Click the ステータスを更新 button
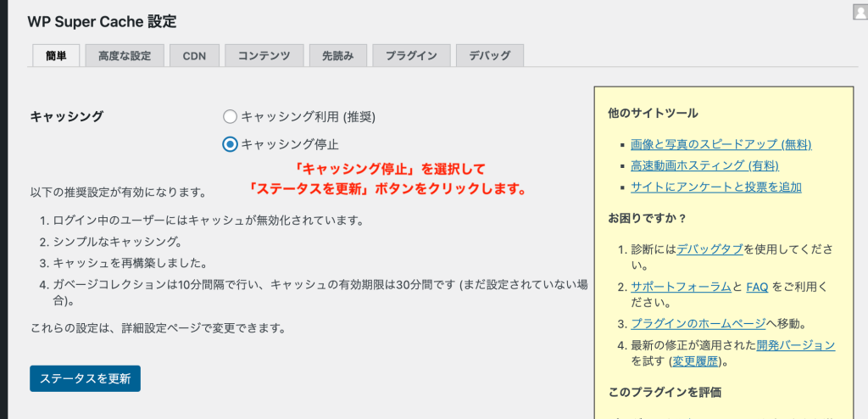Screen dimensions: 868x419 pos(86,378)
